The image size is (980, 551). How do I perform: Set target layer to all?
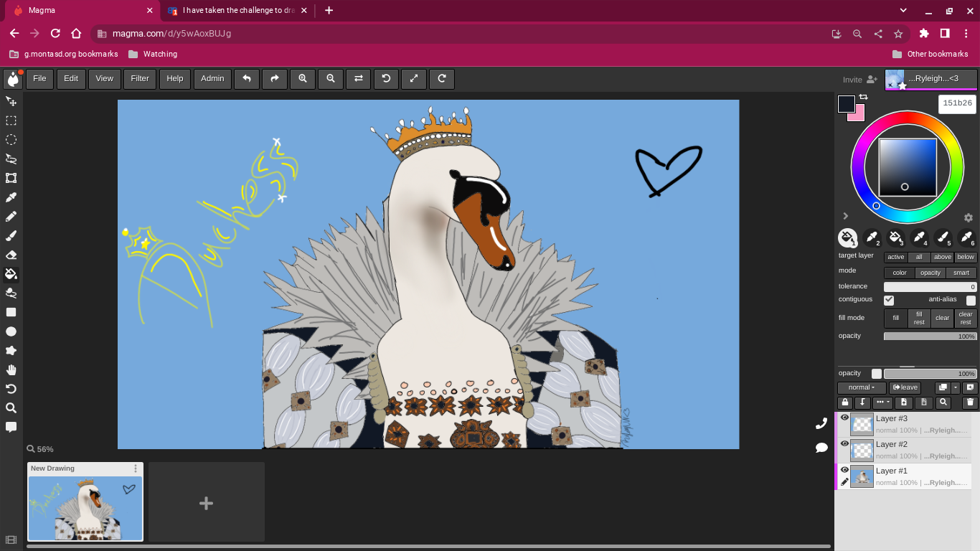tap(919, 257)
